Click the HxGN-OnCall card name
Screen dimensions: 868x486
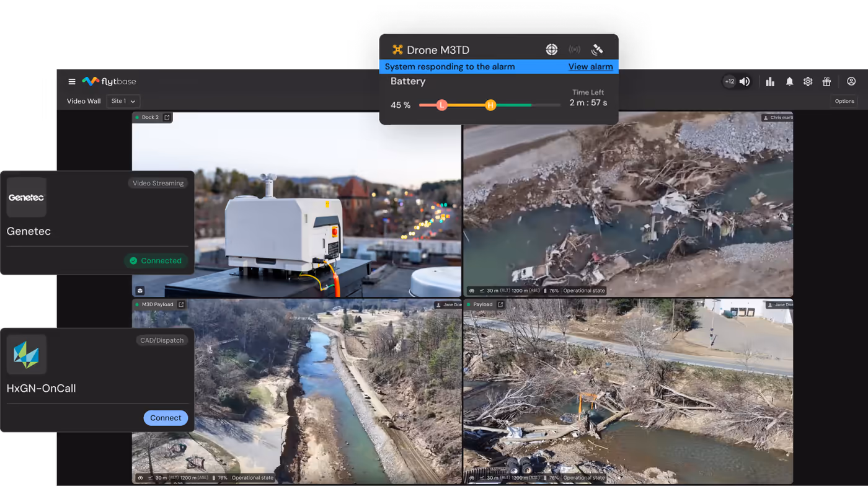point(41,388)
